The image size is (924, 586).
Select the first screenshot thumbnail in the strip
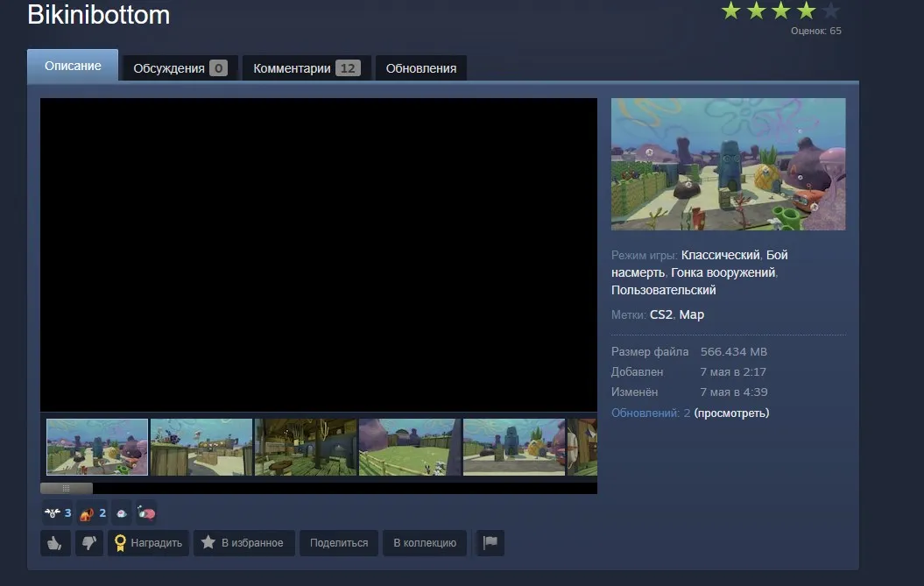[97, 447]
